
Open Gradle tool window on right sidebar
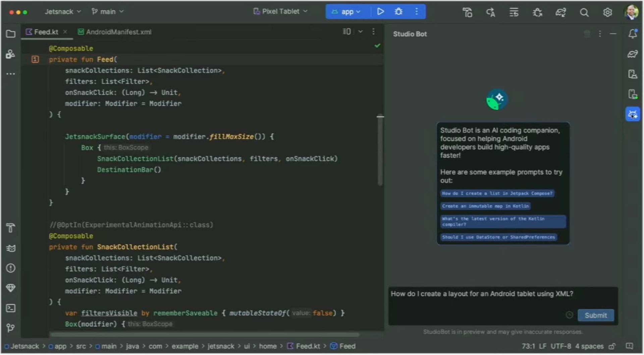633,54
